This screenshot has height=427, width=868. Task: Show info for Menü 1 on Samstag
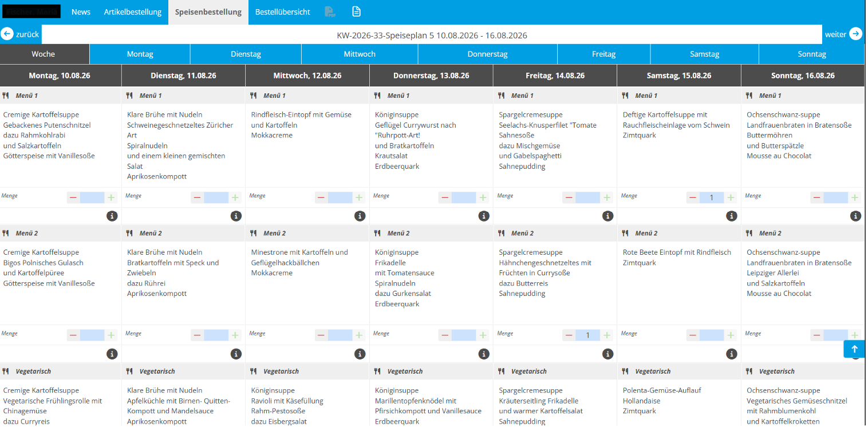732,216
